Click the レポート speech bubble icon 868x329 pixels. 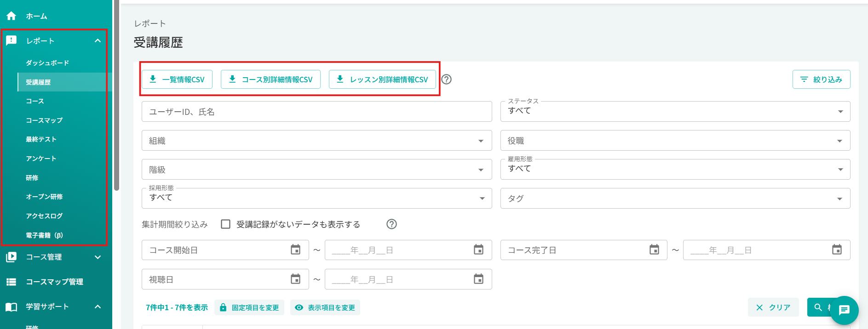pos(11,41)
